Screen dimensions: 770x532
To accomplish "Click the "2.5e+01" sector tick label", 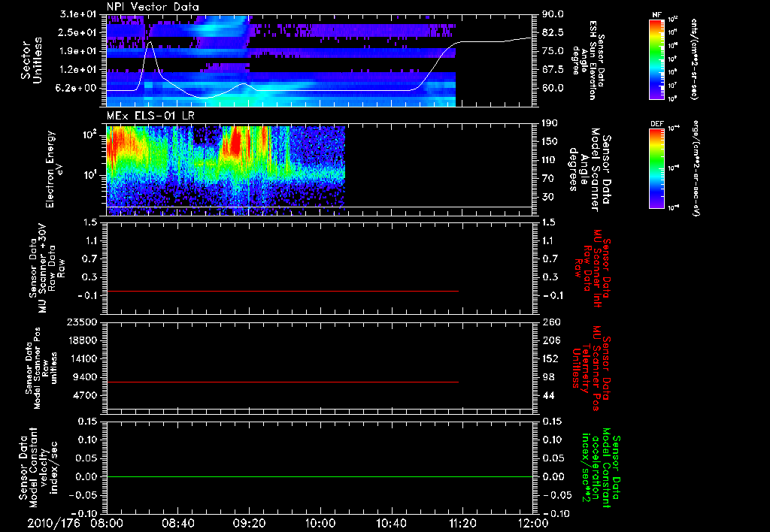I will [78, 32].
